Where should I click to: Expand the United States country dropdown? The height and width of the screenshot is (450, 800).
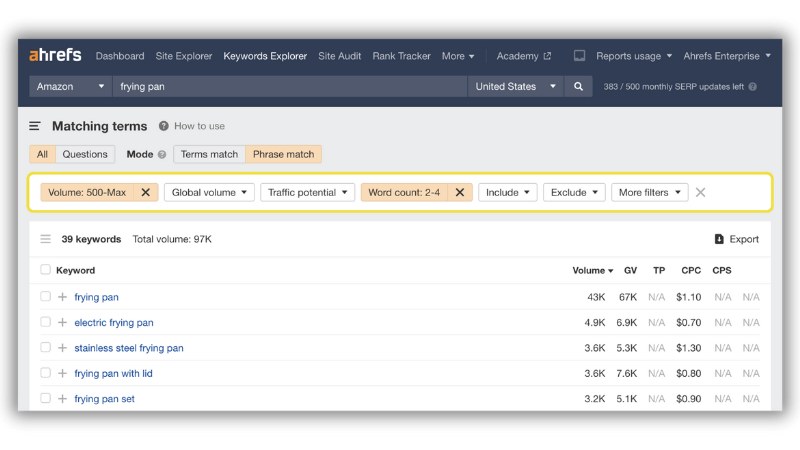[x=515, y=86]
